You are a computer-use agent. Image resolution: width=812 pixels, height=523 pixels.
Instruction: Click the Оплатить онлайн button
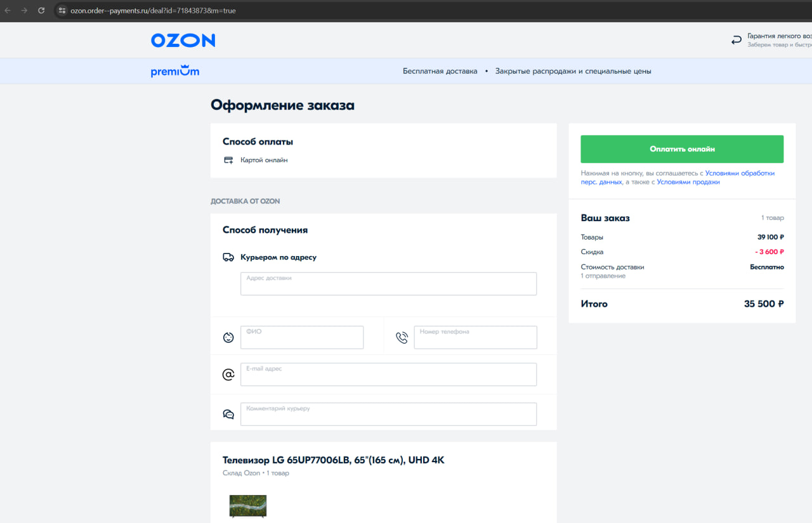pyautogui.click(x=682, y=149)
